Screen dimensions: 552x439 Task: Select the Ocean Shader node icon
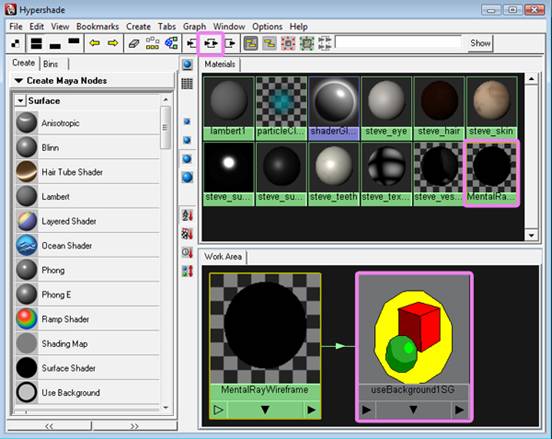pyautogui.click(x=27, y=245)
